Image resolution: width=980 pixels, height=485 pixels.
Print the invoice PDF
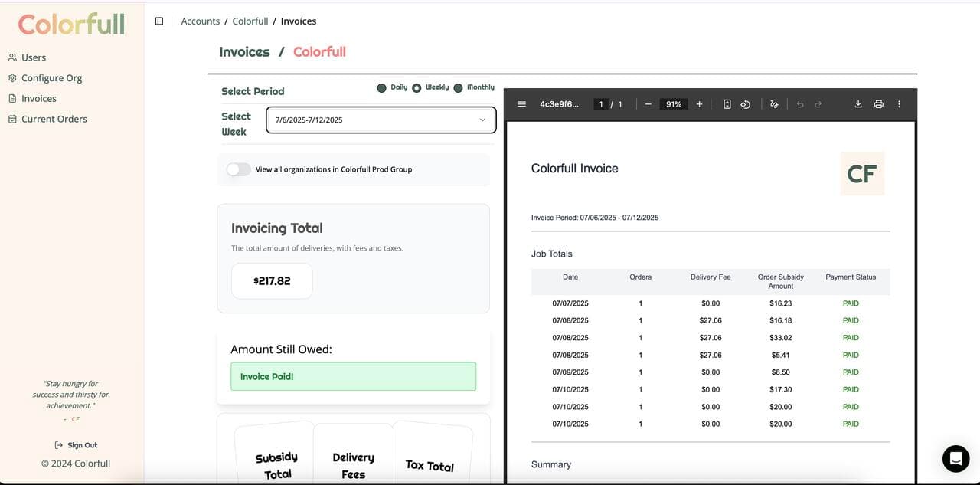tap(878, 103)
